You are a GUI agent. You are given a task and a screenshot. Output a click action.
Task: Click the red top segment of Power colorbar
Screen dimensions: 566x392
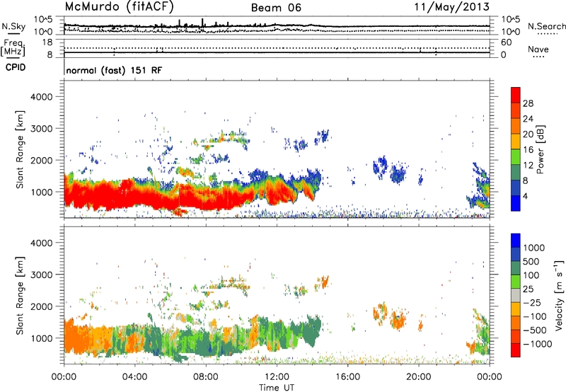click(516, 95)
